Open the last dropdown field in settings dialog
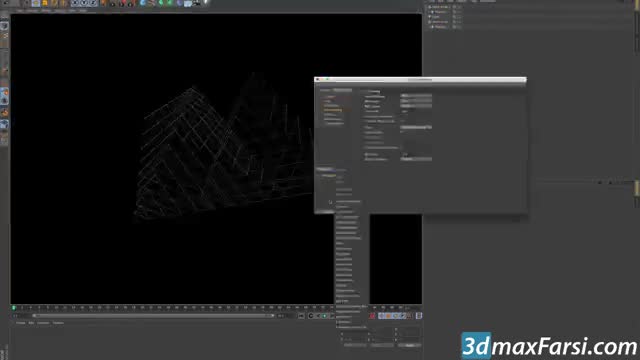The width and height of the screenshot is (640, 360). pos(416,159)
